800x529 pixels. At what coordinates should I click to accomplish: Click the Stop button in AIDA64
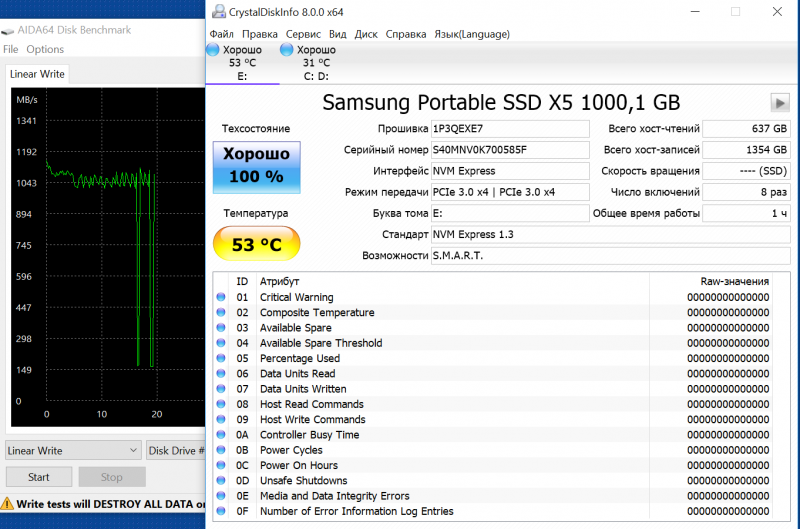click(112, 477)
